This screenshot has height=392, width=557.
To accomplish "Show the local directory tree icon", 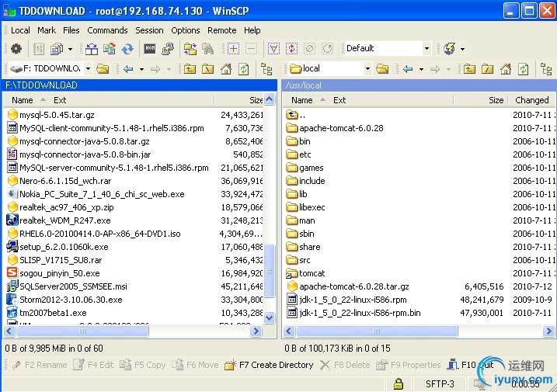I will (x=266, y=69).
